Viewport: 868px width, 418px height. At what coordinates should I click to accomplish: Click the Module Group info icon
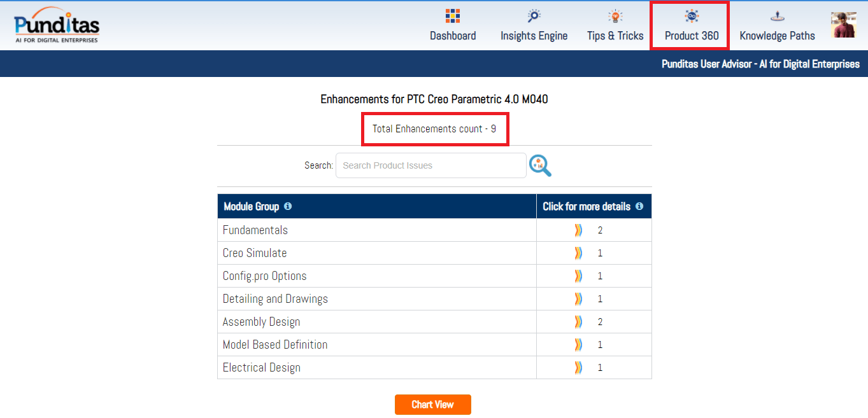[x=288, y=207]
